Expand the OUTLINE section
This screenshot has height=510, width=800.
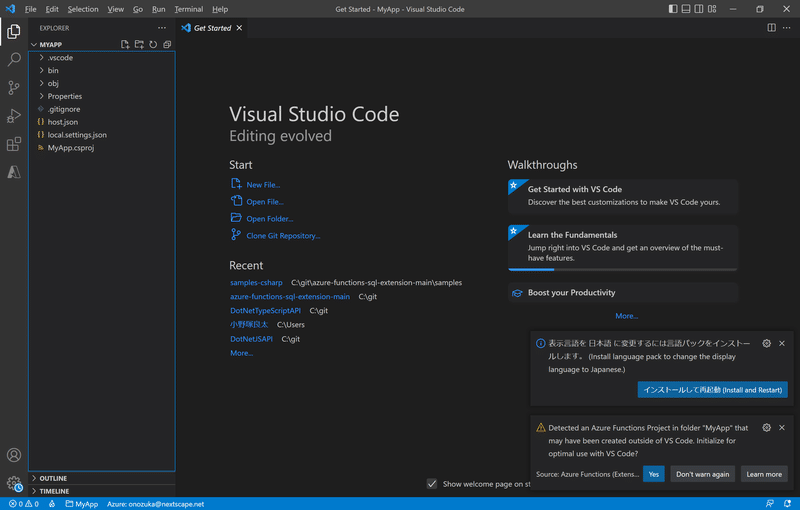(102, 478)
